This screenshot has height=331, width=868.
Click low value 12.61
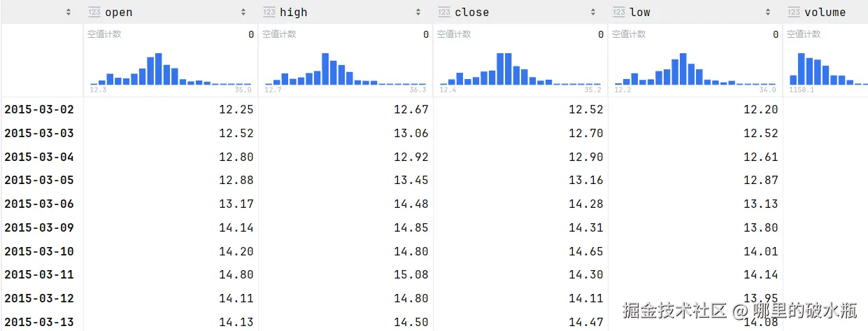click(x=761, y=157)
